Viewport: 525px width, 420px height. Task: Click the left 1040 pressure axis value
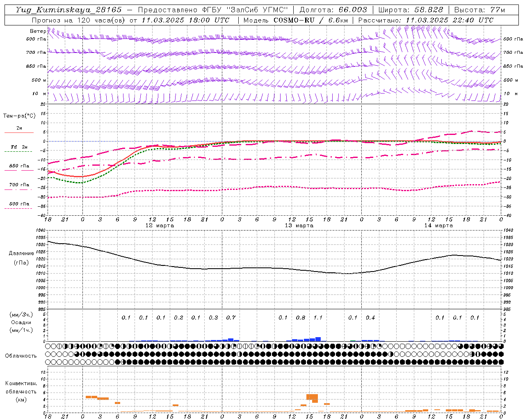point(41,231)
